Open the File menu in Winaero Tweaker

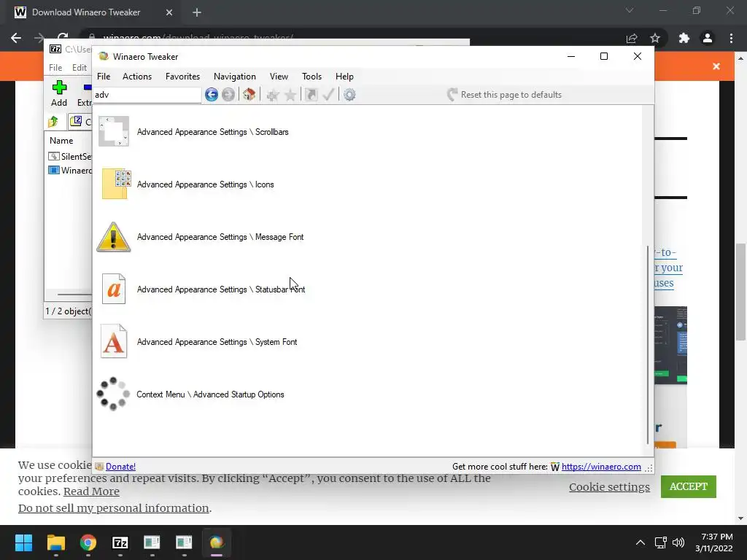click(104, 76)
